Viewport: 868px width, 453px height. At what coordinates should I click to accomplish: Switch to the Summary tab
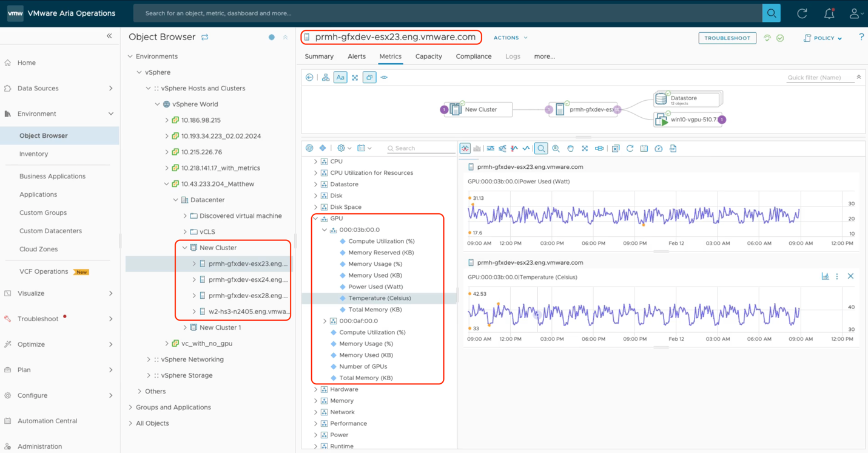(319, 56)
